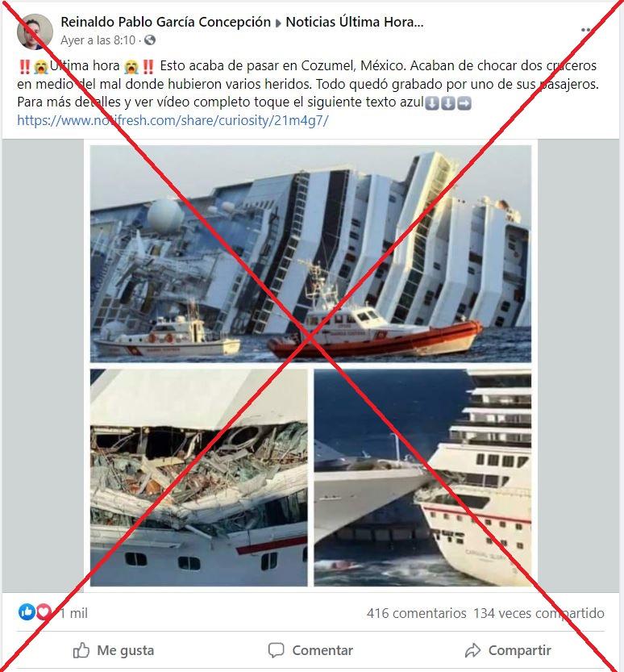The width and height of the screenshot is (624, 672).
Task: Show the 134 veces compartido list
Action: pos(539,613)
